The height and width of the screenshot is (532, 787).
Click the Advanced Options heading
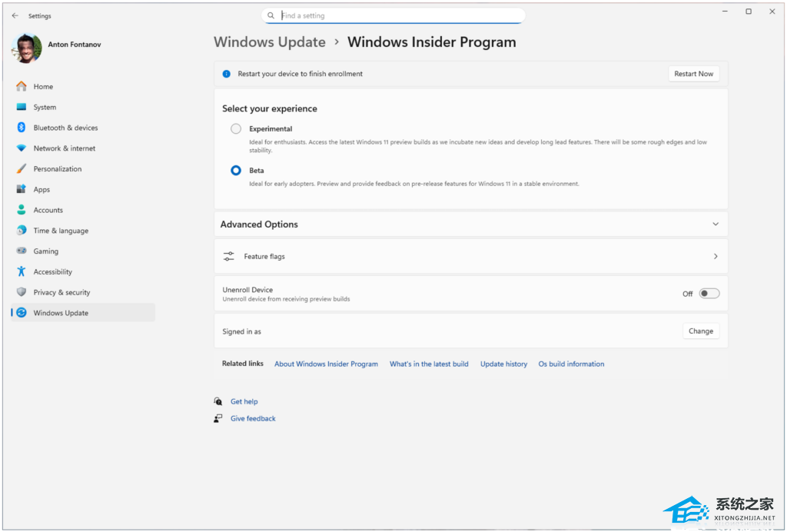point(259,224)
